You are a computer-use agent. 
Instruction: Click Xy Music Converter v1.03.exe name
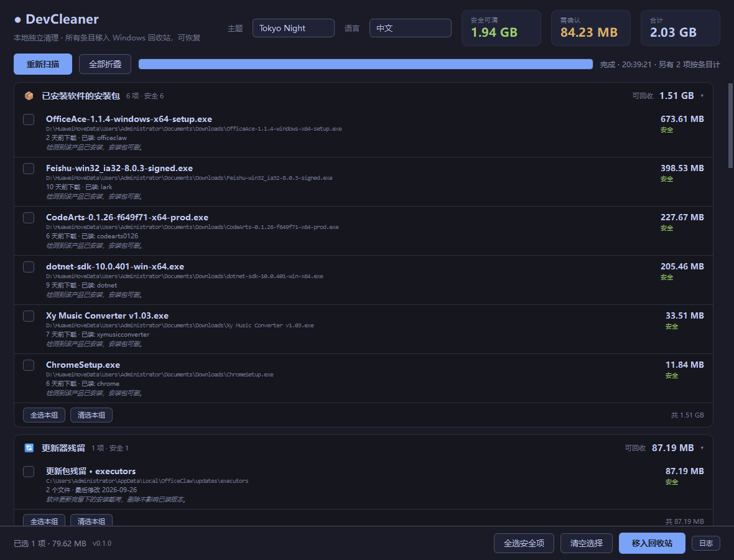[x=107, y=315]
